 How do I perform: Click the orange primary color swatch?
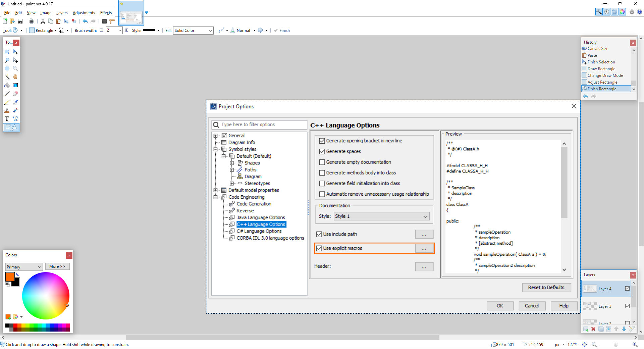(10, 277)
